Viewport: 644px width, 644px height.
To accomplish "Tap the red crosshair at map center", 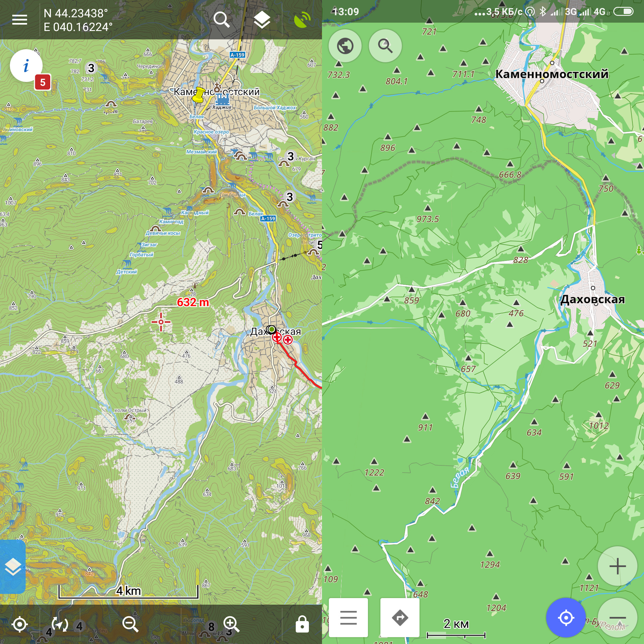I will (161, 322).
